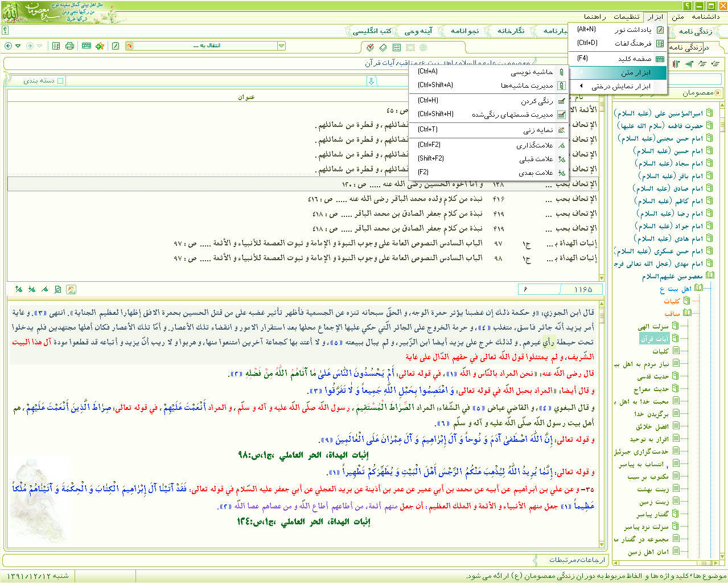The height and width of the screenshot is (583, 728).
Task: Switch to the آینه وحی tab
Action: coord(418,31)
